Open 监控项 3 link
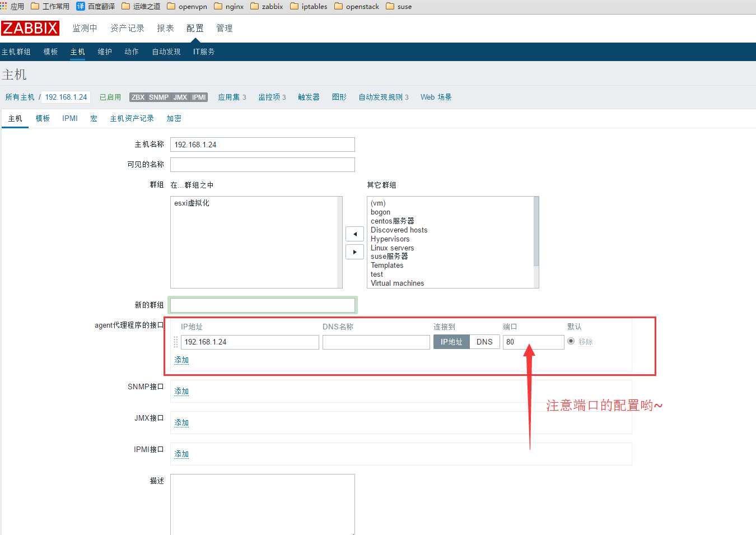Viewport: 756px width, 535px height. coord(272,97)
